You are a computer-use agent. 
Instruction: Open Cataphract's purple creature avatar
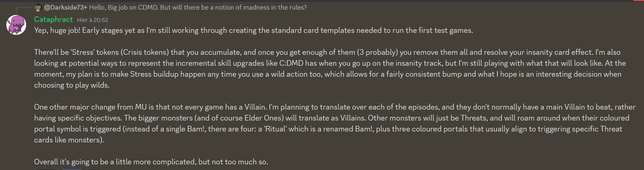16,25
